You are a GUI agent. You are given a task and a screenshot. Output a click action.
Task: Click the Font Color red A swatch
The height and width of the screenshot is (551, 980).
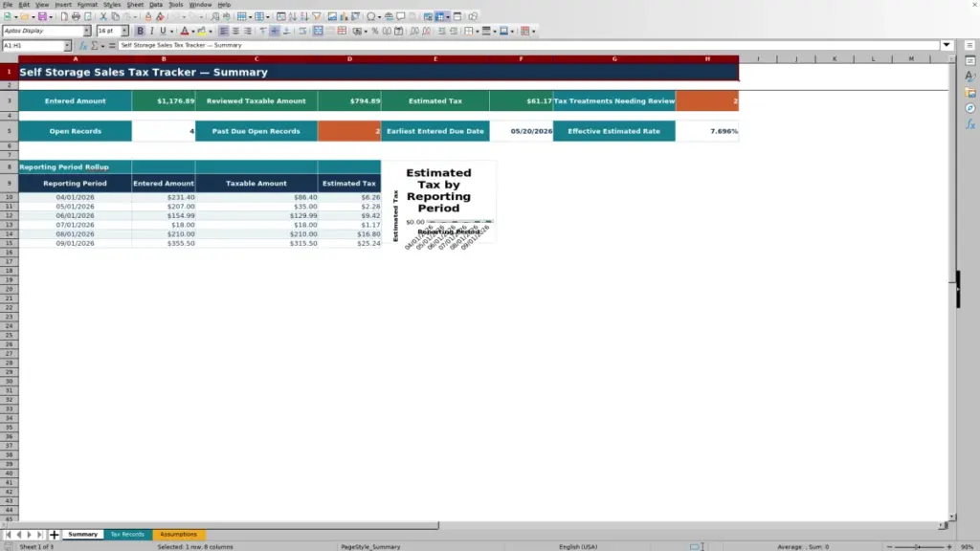[x=185, y=32]
